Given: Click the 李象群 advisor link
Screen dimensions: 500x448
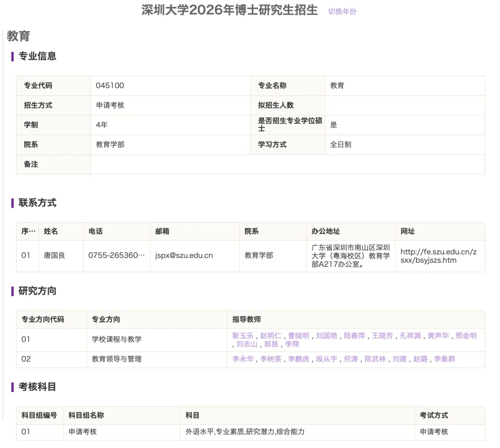Looking at the screenshot, I should 444,359.
